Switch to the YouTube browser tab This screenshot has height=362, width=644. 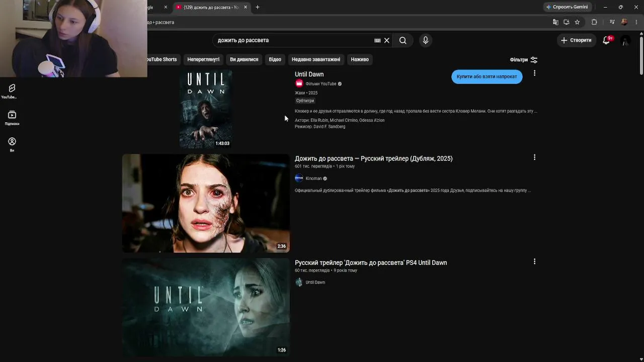click(211, 7)
